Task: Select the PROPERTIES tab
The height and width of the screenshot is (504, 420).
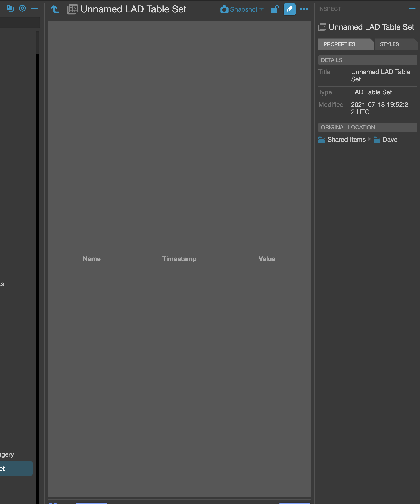Action: [x=339, y=44]
